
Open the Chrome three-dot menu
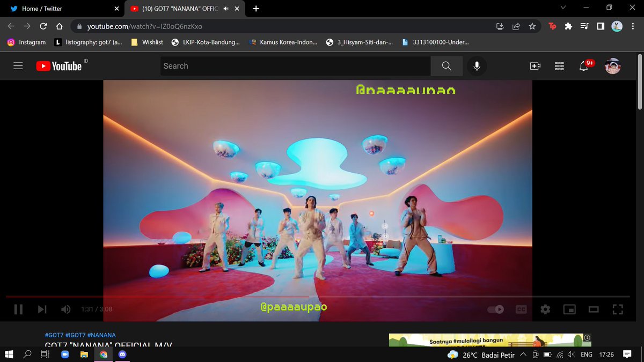(x=633, y=26)
